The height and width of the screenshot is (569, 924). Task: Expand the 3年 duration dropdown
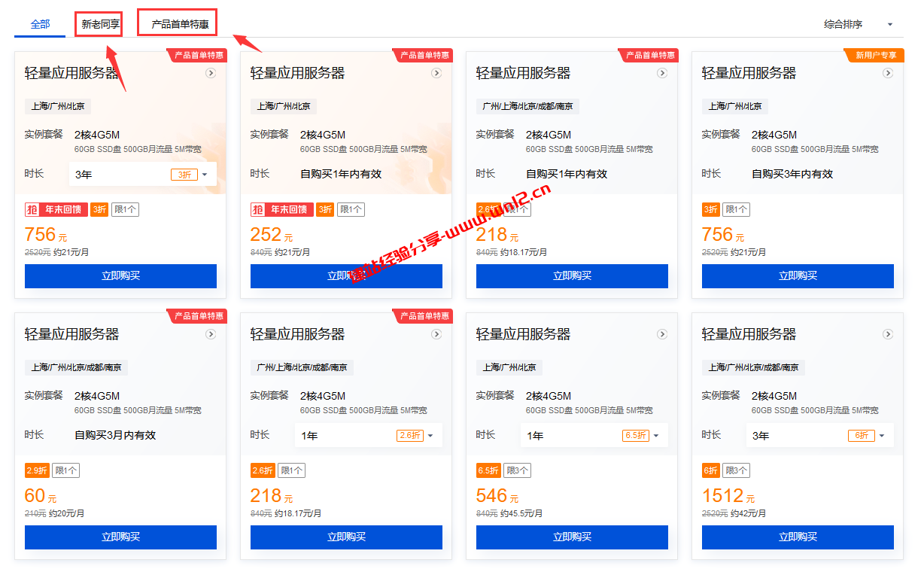[143, 175]
